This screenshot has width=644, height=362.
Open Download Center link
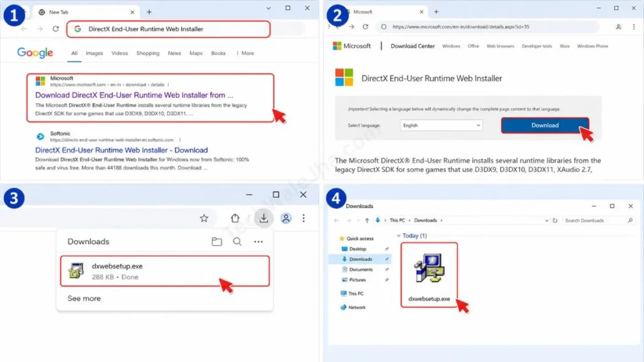[413, 46]
